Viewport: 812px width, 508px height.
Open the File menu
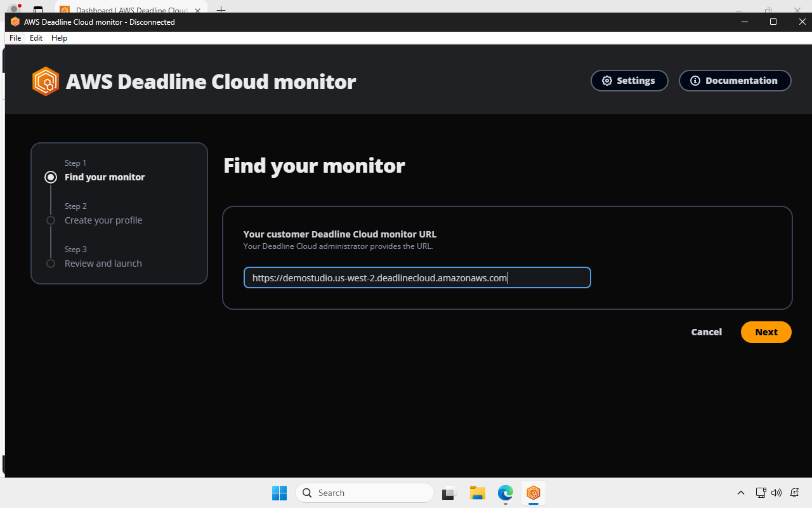tap(15, 37)
